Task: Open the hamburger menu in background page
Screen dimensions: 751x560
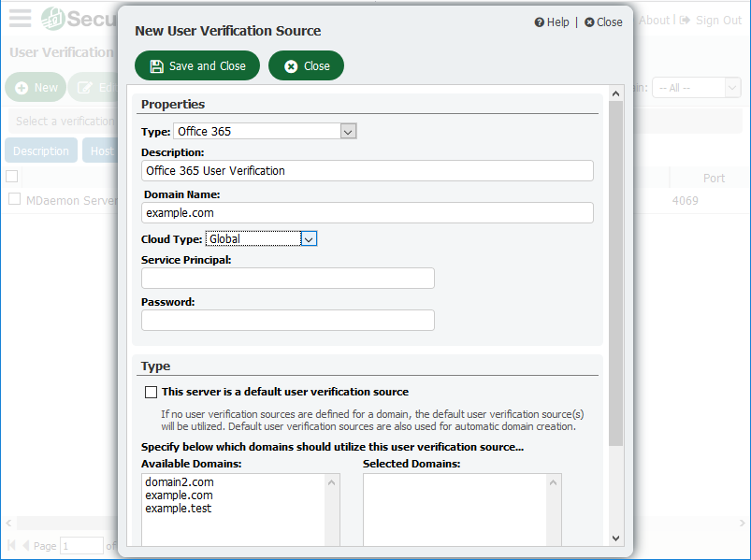Action: pos(21,18)
